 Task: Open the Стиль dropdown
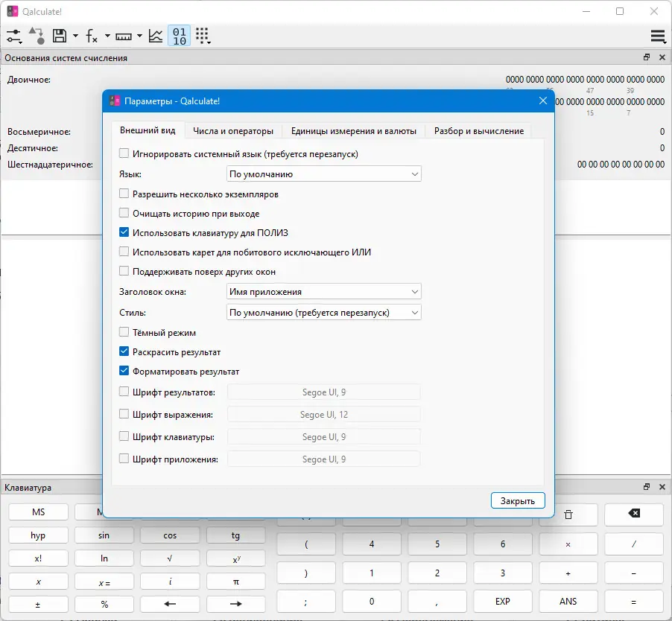[x=323, y=312]
